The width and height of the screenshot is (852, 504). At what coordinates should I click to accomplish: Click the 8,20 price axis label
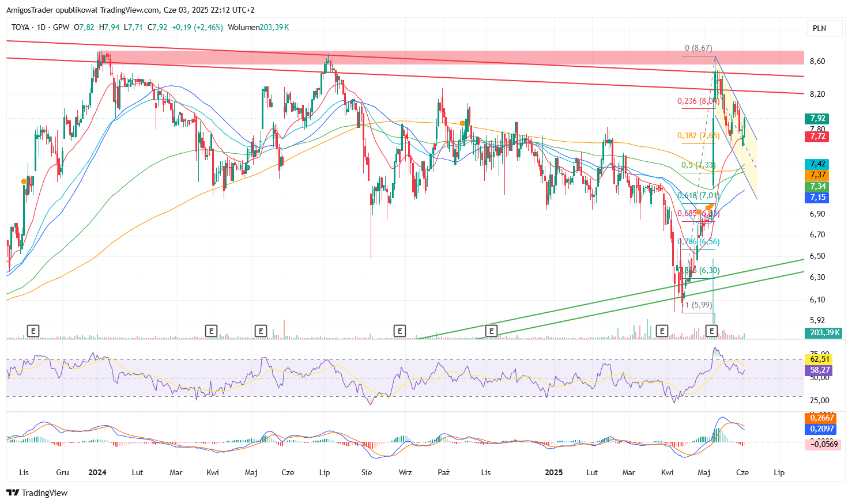click(x=817, y=94)
